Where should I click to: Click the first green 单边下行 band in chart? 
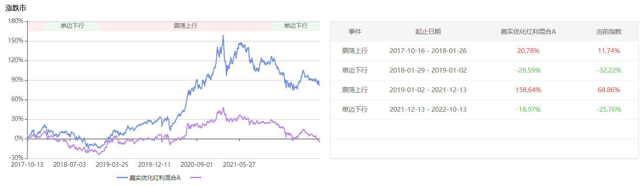pyautogui.click(x=72, y=26)
